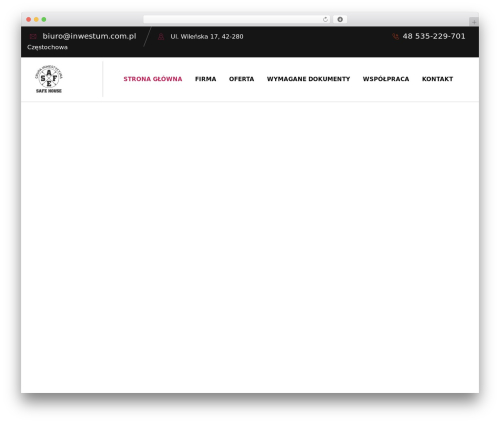The width and height of the screenshot is (500, 423).
Task: Open the Firma menu item
Action: tap(206, 79)
